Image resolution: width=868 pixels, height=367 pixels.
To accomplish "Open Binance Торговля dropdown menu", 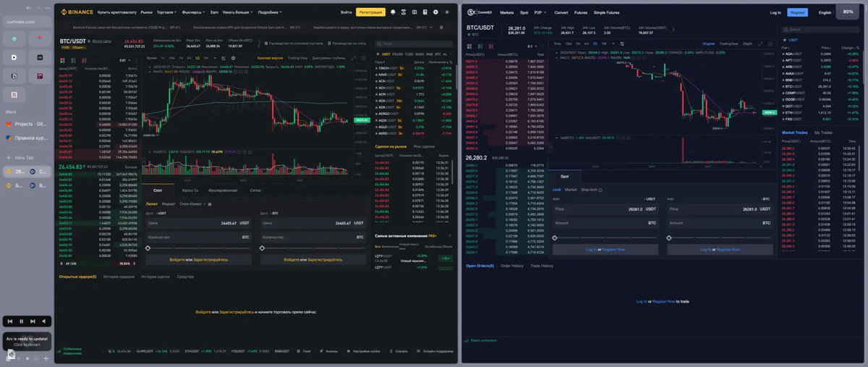I will pos(166,12).
